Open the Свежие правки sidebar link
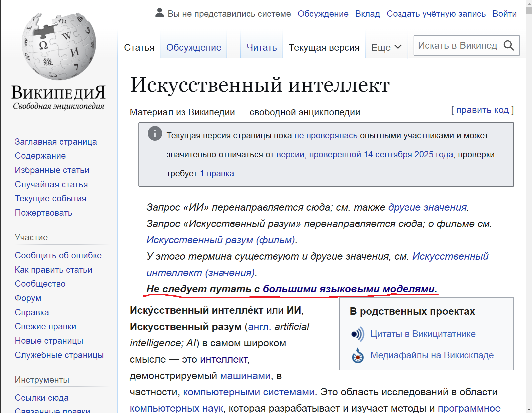 45,326
